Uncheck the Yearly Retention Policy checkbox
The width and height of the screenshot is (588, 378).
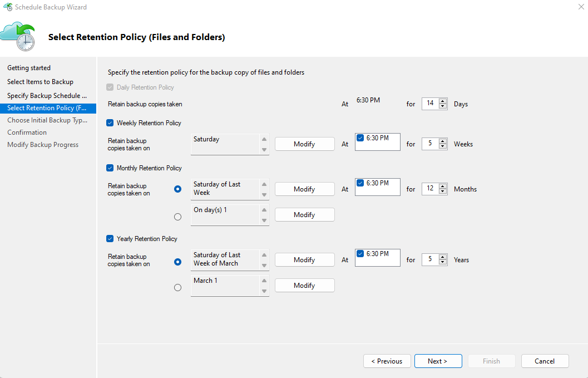pos(110,238)
